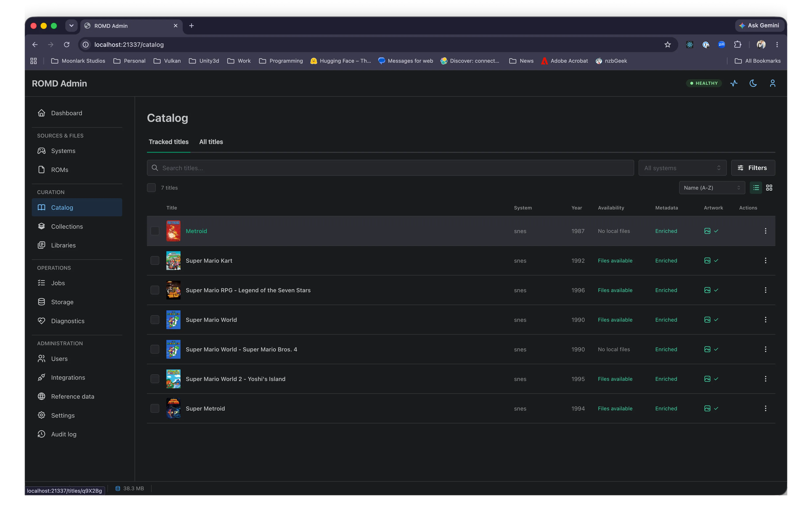The height and width of the screenshot is (528, 812).
Task: Open the Filters button
Action: (x=753, y=168)
